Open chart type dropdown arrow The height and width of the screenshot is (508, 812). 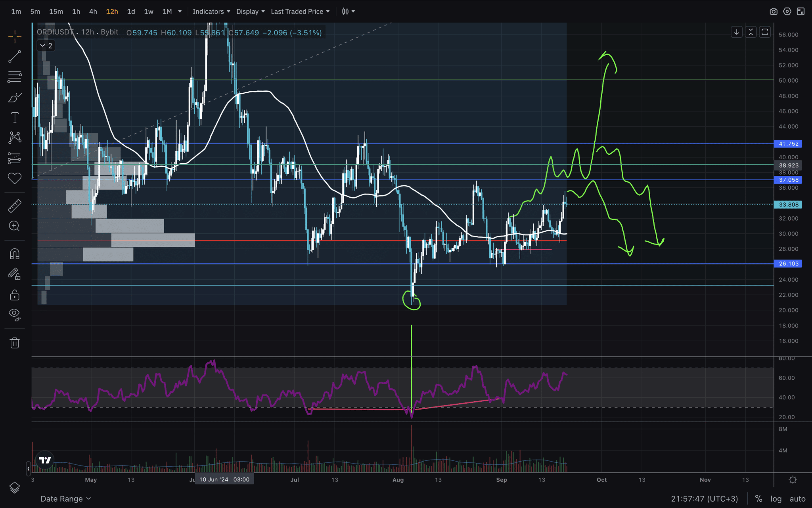(353, 12)
